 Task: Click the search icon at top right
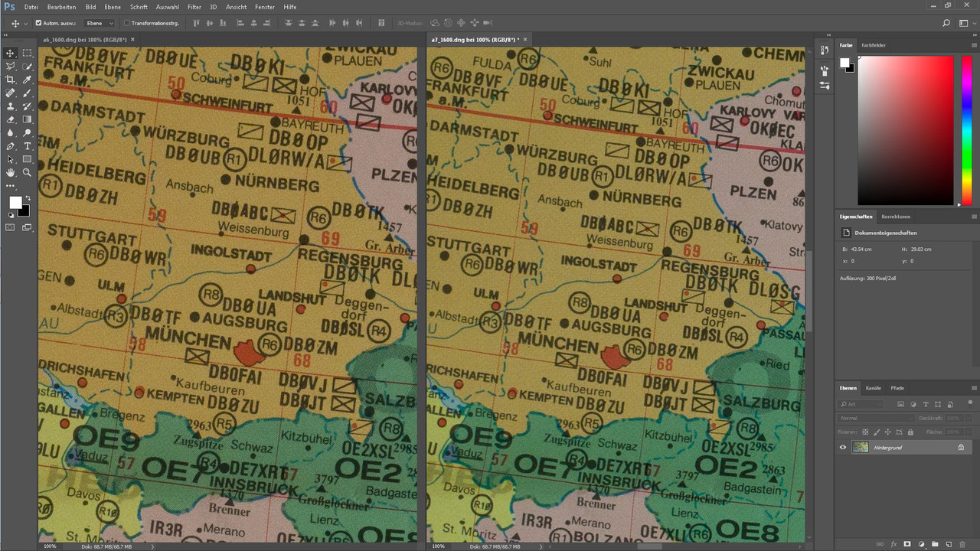coord(946,24)
